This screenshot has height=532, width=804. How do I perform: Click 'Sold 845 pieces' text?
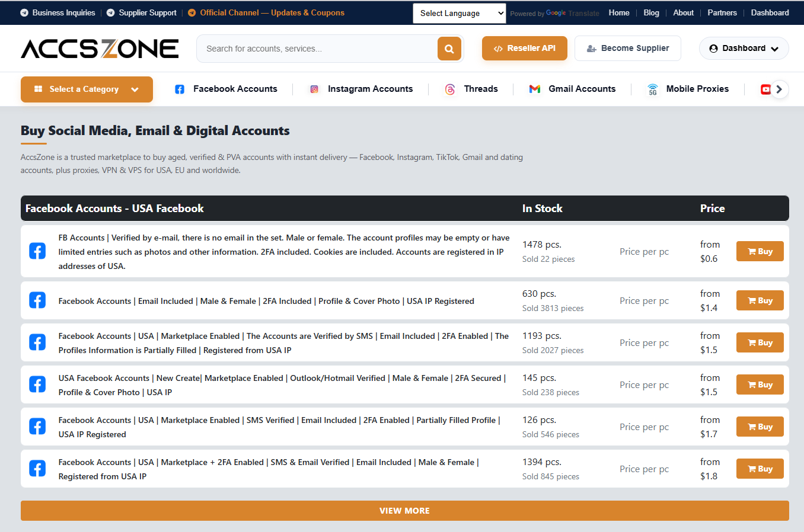click(551, 476)
